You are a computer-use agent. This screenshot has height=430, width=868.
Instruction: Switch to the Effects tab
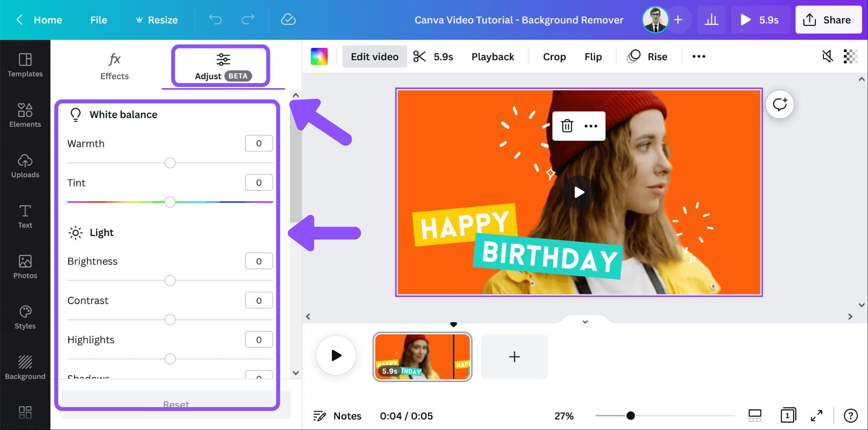(114, 66)
